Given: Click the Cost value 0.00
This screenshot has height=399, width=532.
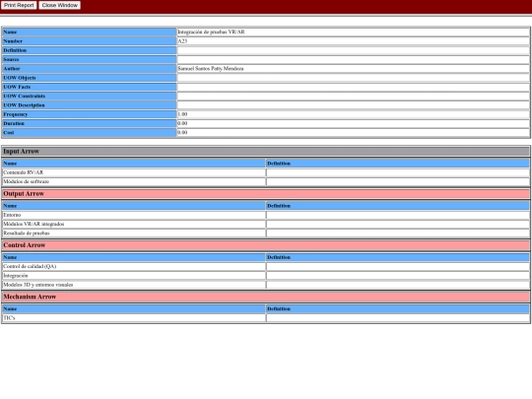Looking at the screenshot, I should click(x=182, y=133).
